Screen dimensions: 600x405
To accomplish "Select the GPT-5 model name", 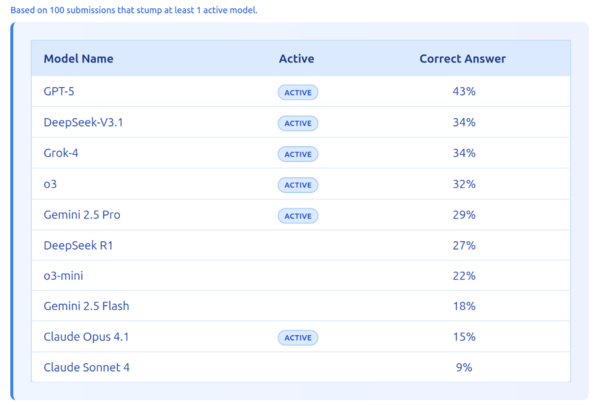I will point(59,91).
